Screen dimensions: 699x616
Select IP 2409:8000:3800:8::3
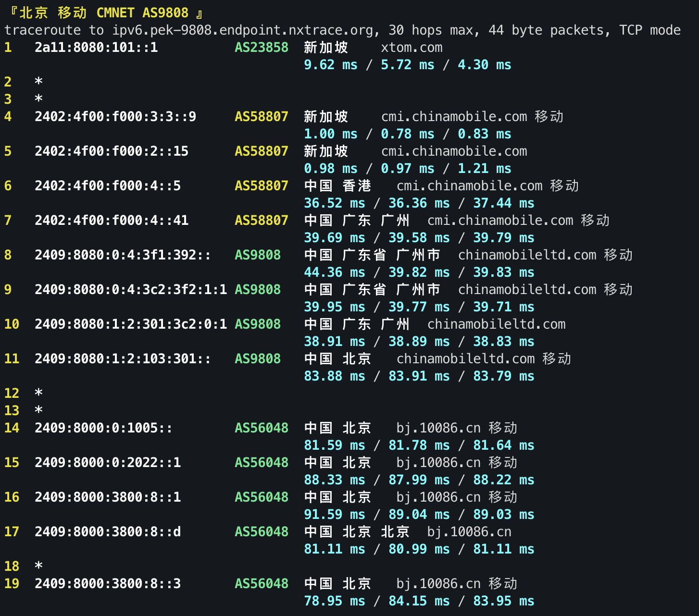click(x=108, y=584)
